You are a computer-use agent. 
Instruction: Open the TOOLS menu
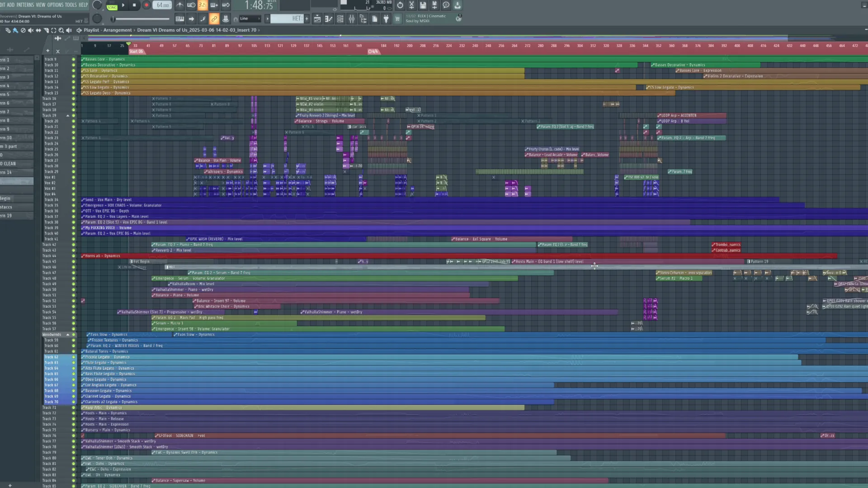tap(71, 5)
